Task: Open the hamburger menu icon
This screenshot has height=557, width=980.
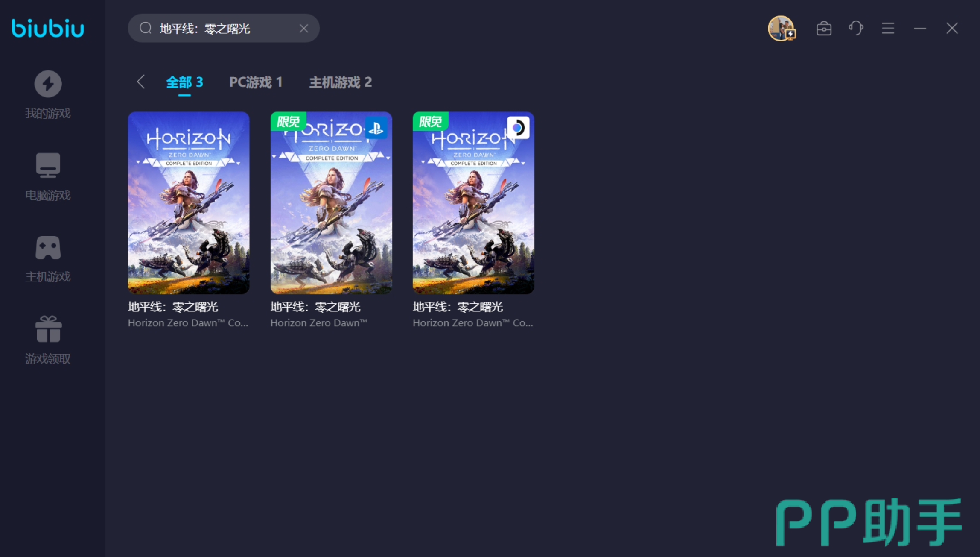Action: 888,29
